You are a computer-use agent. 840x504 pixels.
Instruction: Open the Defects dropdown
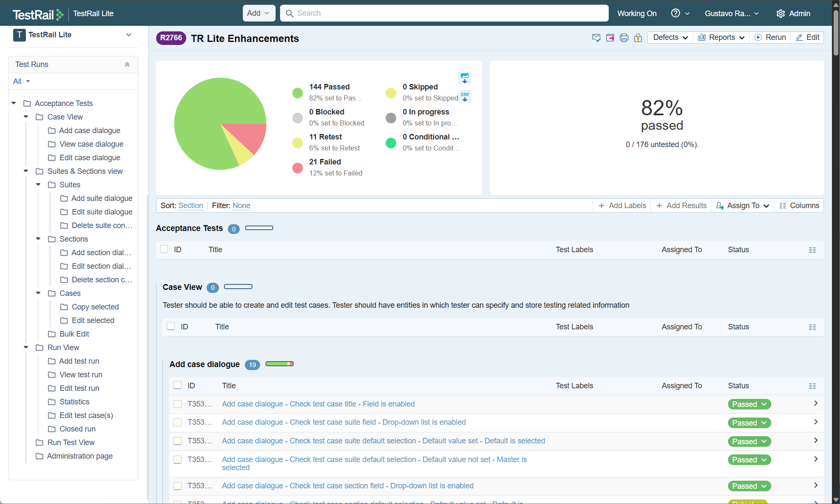click(670, 37)
